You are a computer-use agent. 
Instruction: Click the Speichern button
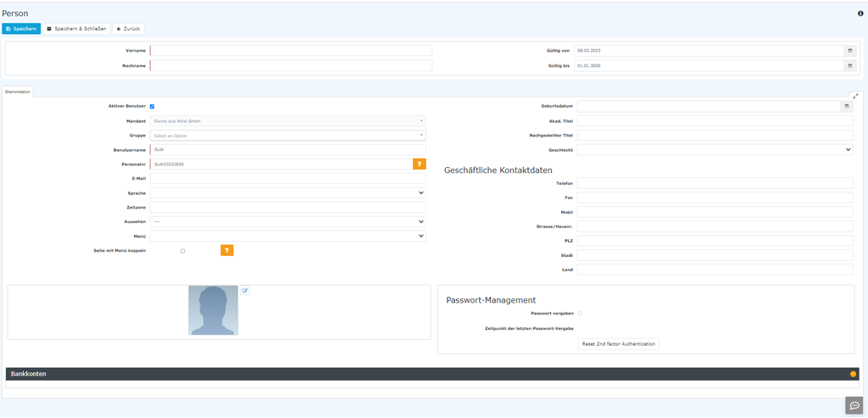21,29
